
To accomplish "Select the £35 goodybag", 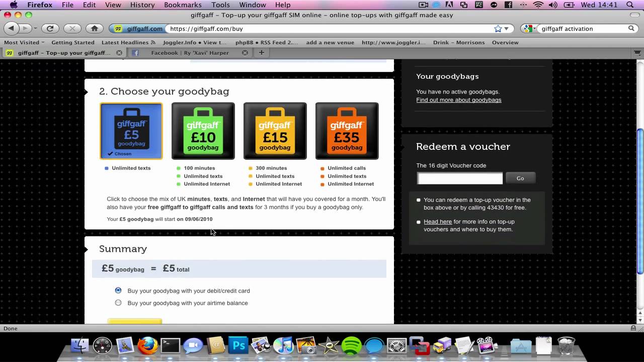I will click(347, 131).
